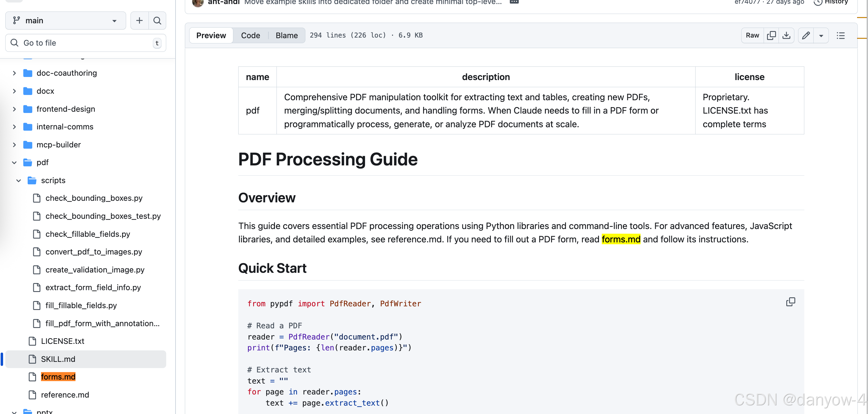Click the Raw button
The height and width of the screenshot is (414, 868).
[x=752, y=35]
